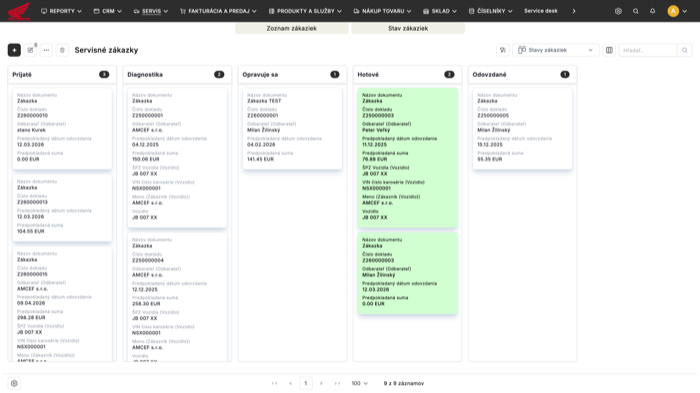700x393 pixels.
Task: Open the PRODUKTY A SLUŽBY menu
Action: (305, 11)
